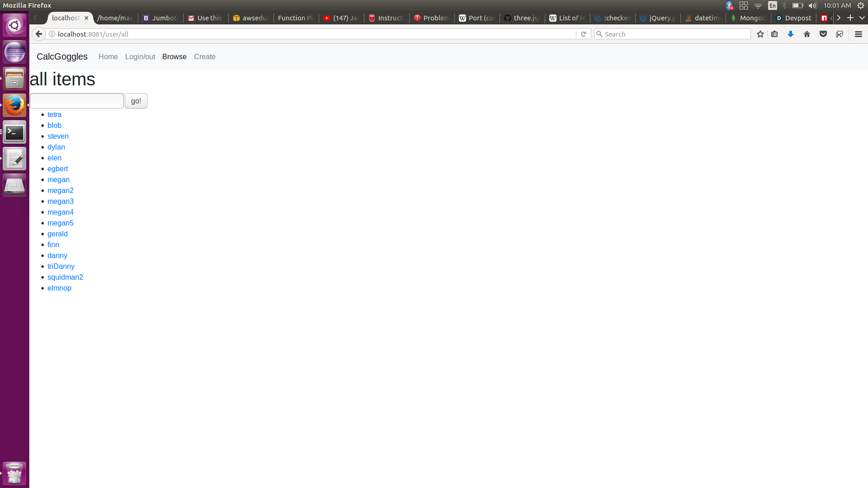Reload the page with refresh icon
The image size is (868, 488).
[x=583, y=34]
